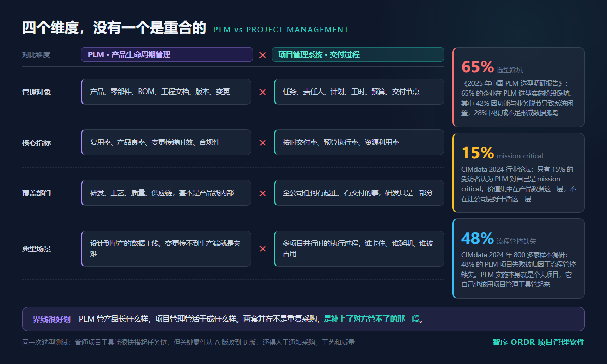This screenshot has height=364, width=607.
Task: Click the subtitle 'PLM vs PROJECT MANAGEMENT'
Action: tap(281, 30)
